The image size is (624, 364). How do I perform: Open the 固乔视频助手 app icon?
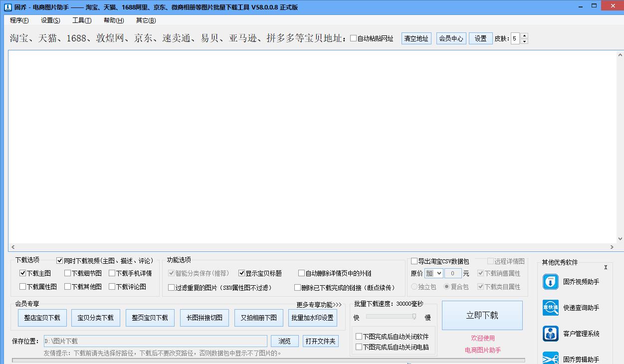[550, 282]
